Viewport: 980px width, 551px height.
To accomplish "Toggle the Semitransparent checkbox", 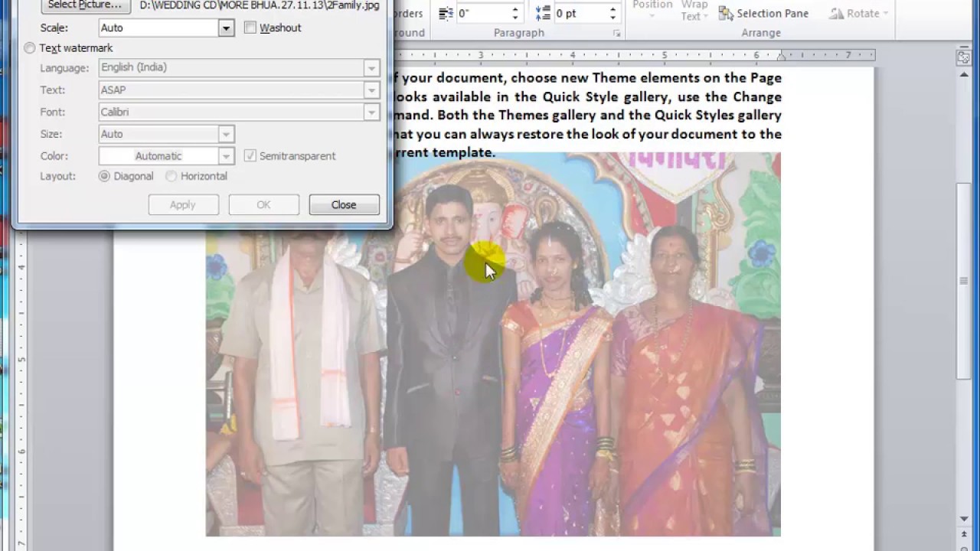I will point(250,156).
